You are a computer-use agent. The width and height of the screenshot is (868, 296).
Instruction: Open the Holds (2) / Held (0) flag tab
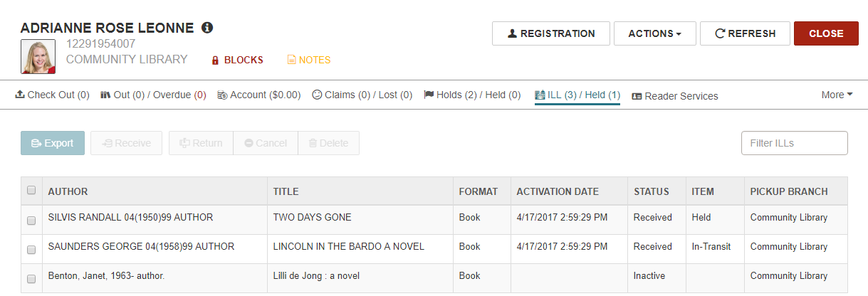(x=472, y=95)
